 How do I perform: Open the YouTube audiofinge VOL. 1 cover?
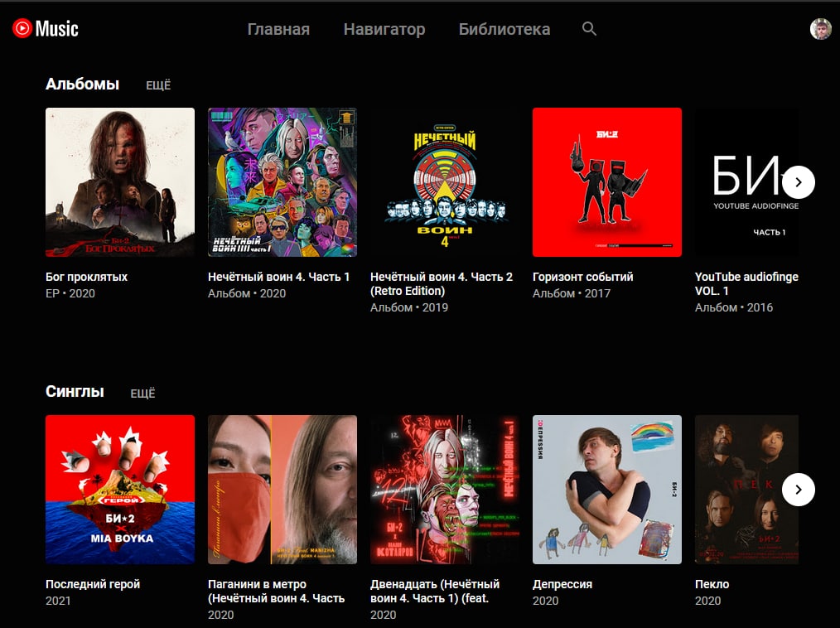point(746,182)
